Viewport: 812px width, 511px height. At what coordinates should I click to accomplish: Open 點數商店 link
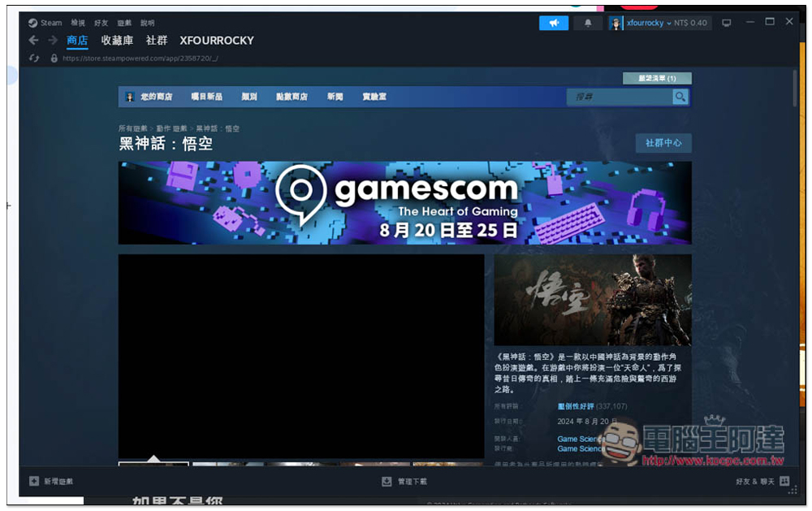tap(292, 97)
